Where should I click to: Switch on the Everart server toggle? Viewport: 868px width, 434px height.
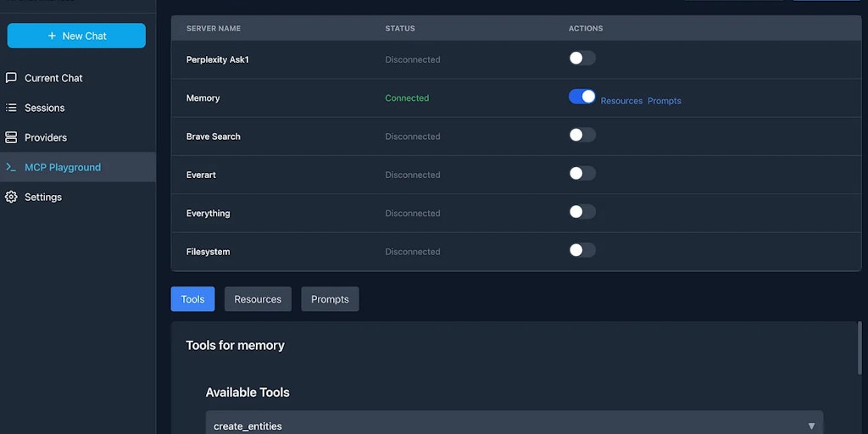(581, 173)
